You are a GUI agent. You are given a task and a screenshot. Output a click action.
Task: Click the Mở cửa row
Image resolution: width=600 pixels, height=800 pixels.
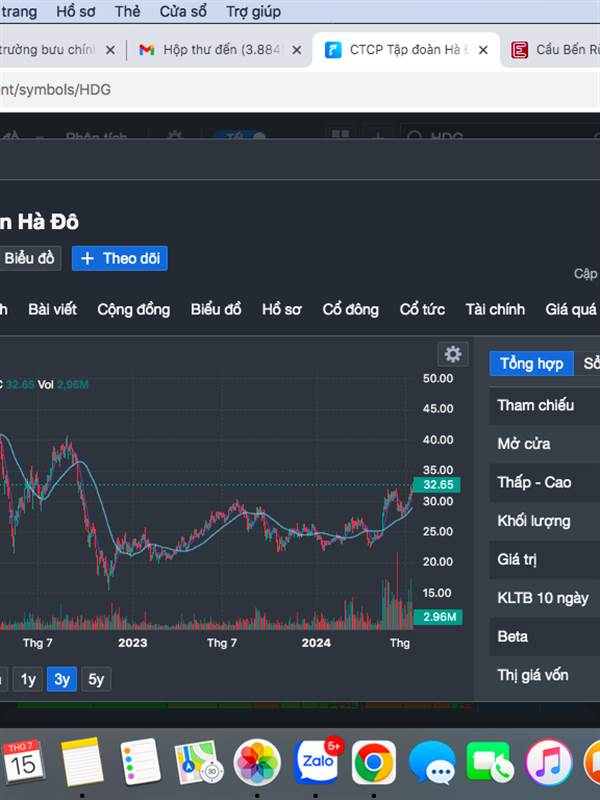[x=544, y=444]
